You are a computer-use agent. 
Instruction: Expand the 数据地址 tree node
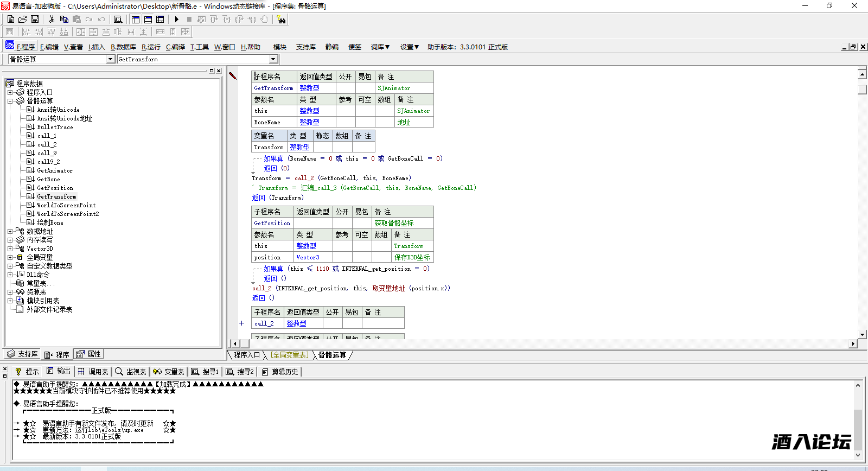tap(10, 231)
